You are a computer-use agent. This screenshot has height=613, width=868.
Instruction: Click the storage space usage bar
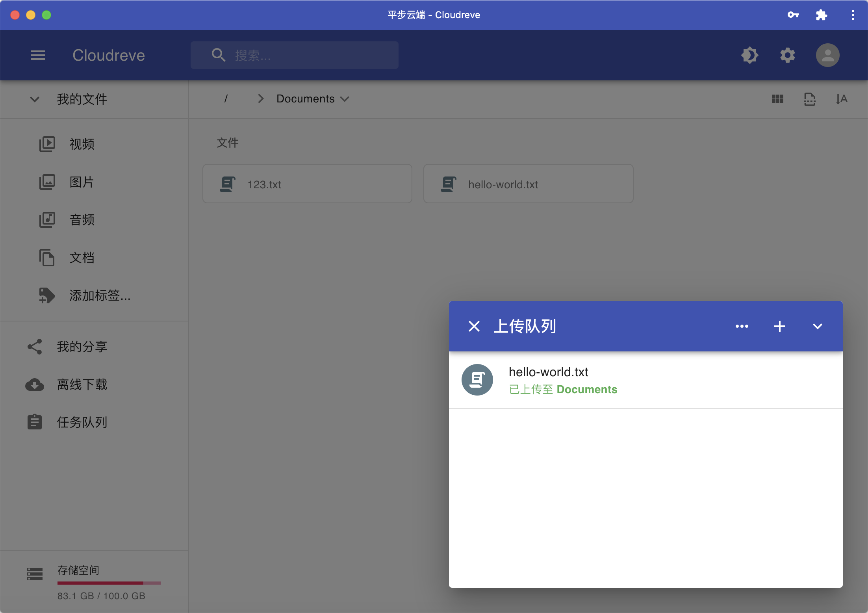click(x=109, y=583)
